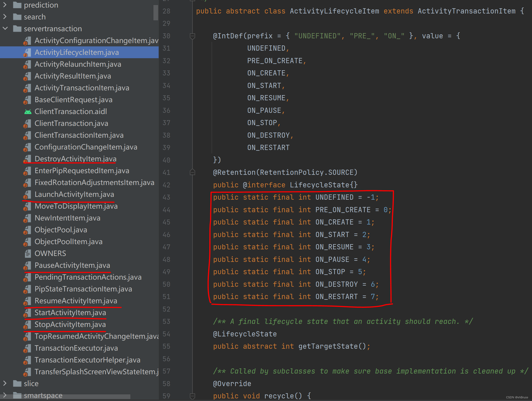Click Java file icon beside TransactionExecutor.java
Viewport: 532px width, 401px height.
point(27,348)
